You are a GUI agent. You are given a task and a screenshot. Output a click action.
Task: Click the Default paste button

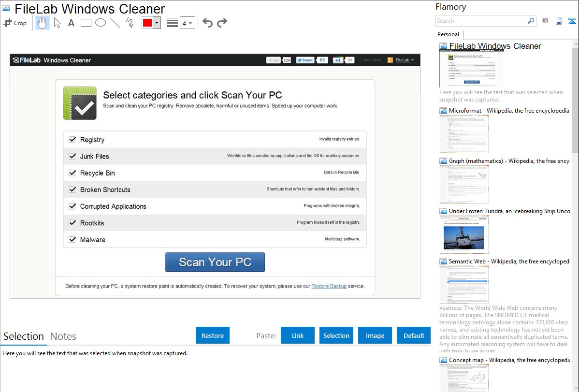[x=414, y=335]
